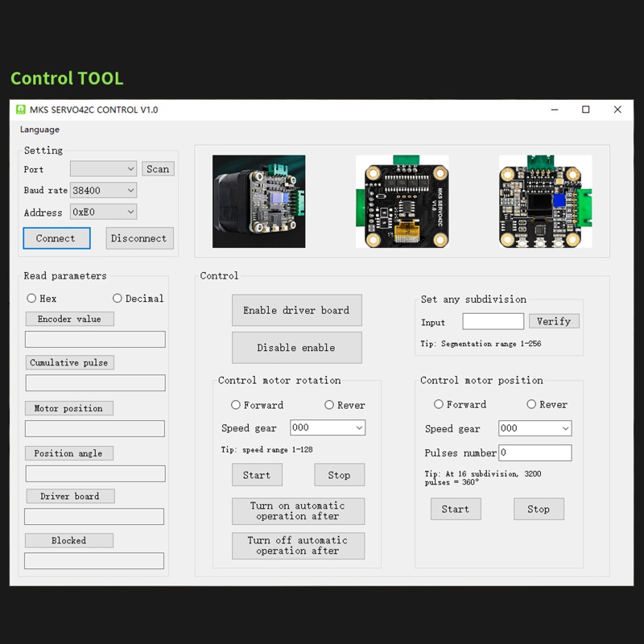Read the Encoder value
This screenshot has height=644, width=644.
point(68,319)
